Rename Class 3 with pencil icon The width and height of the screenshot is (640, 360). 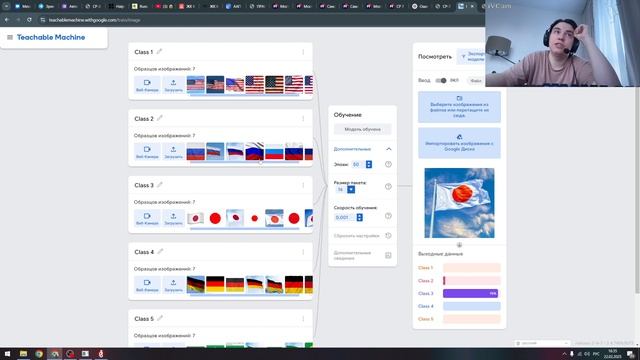click(x=160, y=185)
